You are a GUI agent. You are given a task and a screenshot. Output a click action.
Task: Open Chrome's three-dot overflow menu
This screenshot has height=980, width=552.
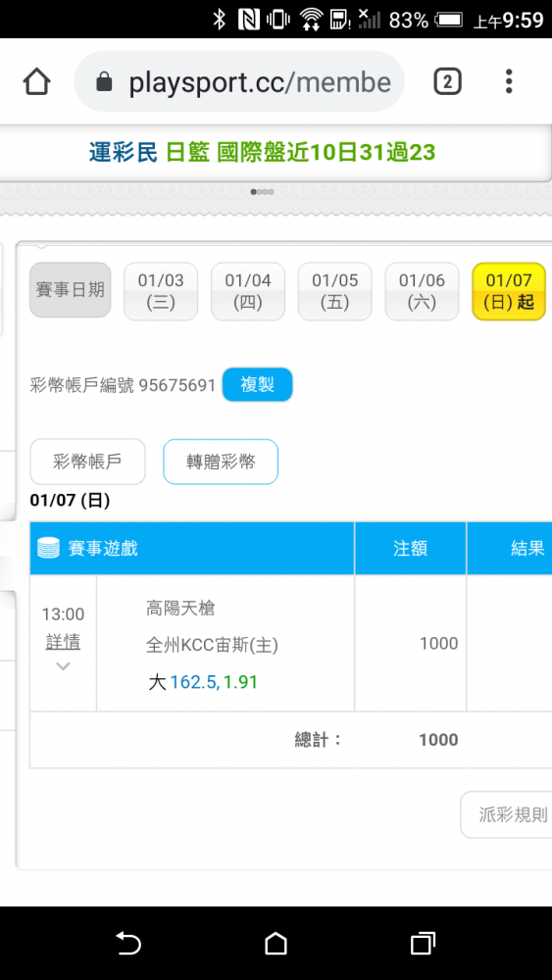point(509,82)
